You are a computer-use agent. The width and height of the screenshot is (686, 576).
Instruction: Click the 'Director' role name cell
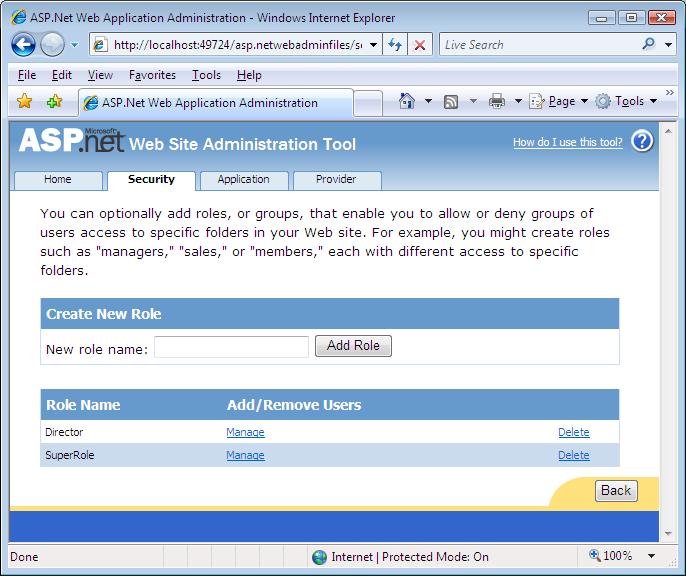(64, 432)
